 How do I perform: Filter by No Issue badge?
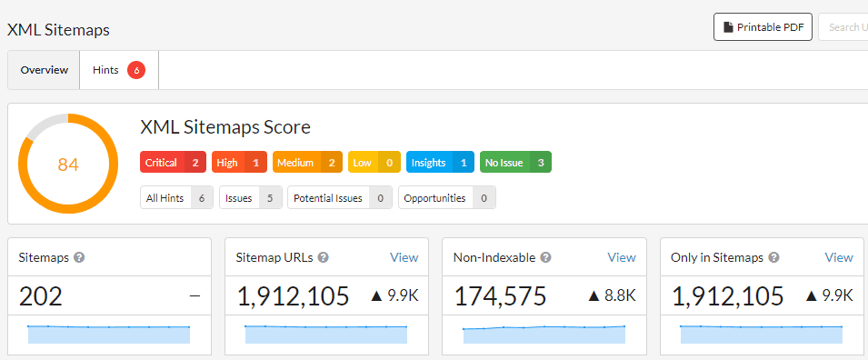tap(515, 163)
